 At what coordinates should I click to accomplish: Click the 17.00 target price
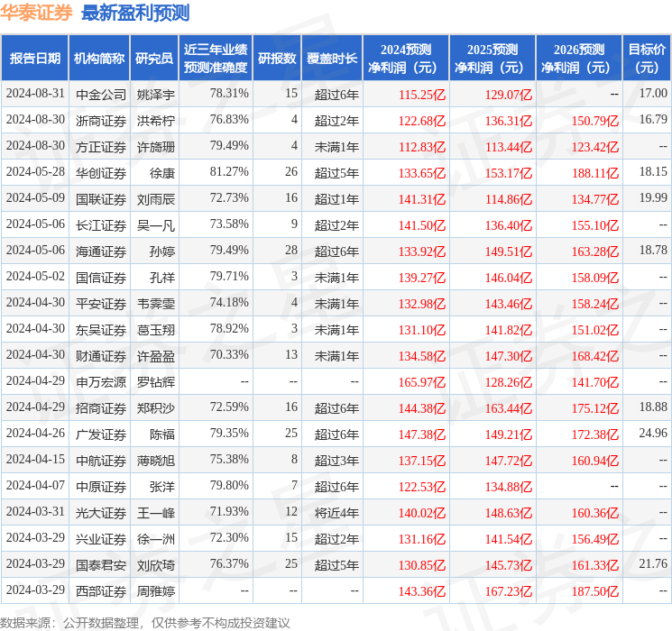click(x=653, y=94)
